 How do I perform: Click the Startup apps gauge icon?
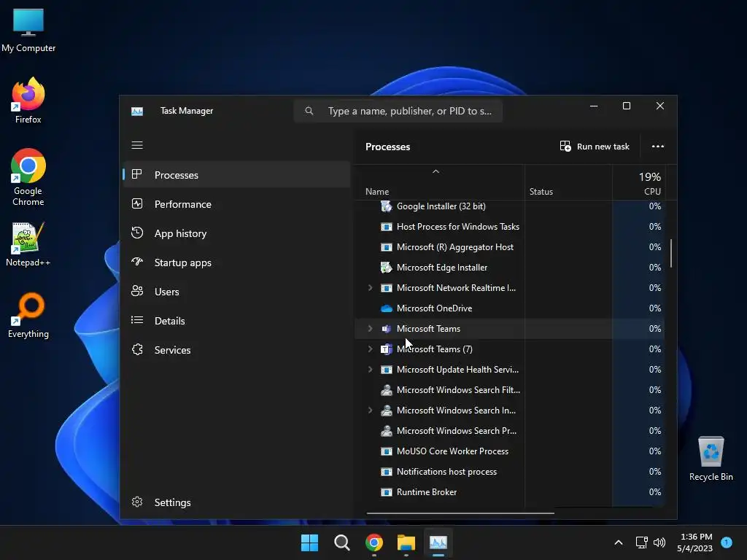[136, 262]
